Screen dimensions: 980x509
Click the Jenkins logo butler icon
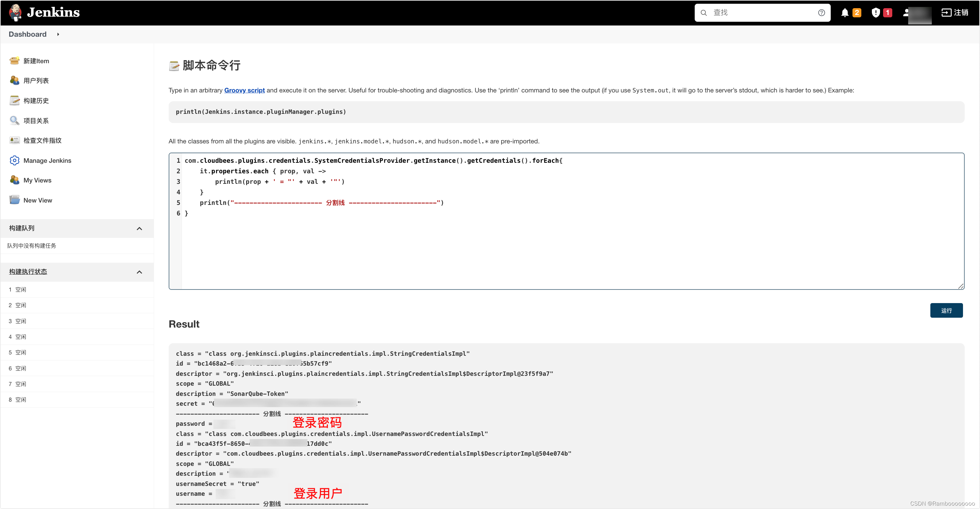coord(15,13)
